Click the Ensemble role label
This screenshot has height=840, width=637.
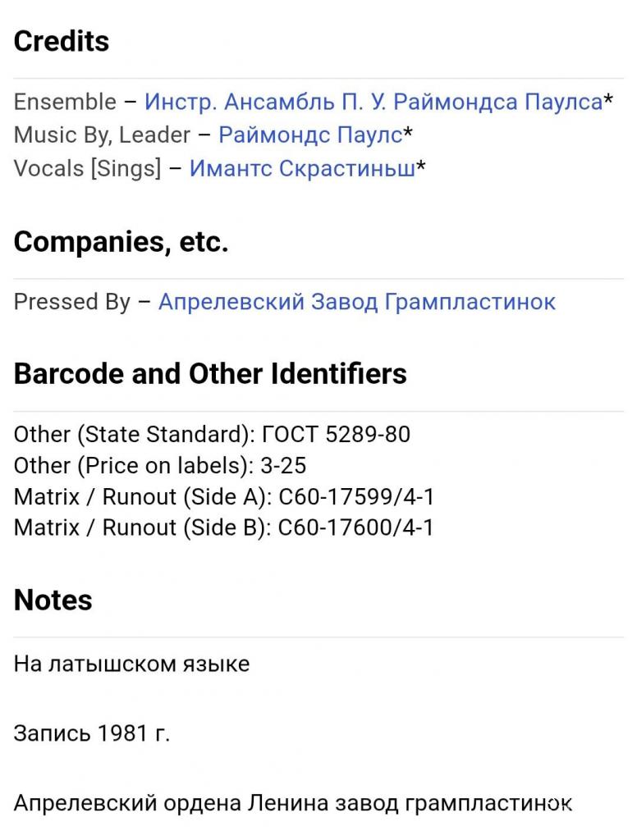coord(65,103)
